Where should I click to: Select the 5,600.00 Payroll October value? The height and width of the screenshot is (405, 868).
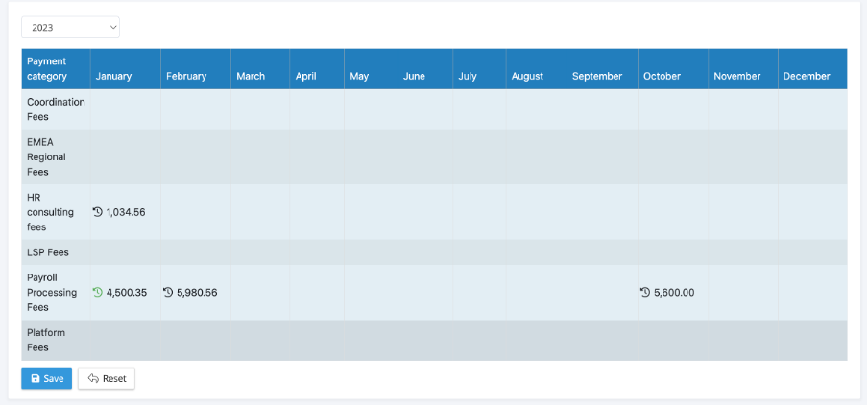click(x=674, y=292)
